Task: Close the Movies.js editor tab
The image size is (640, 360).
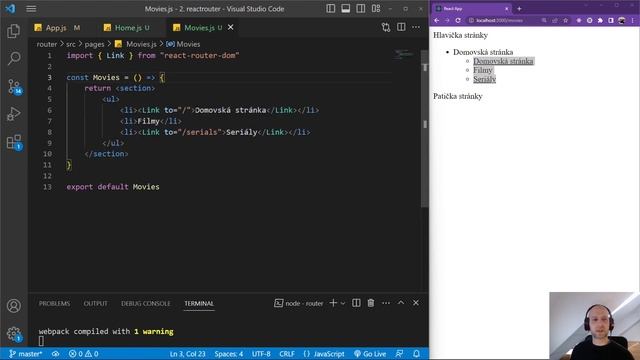Action: pos(231,27)
